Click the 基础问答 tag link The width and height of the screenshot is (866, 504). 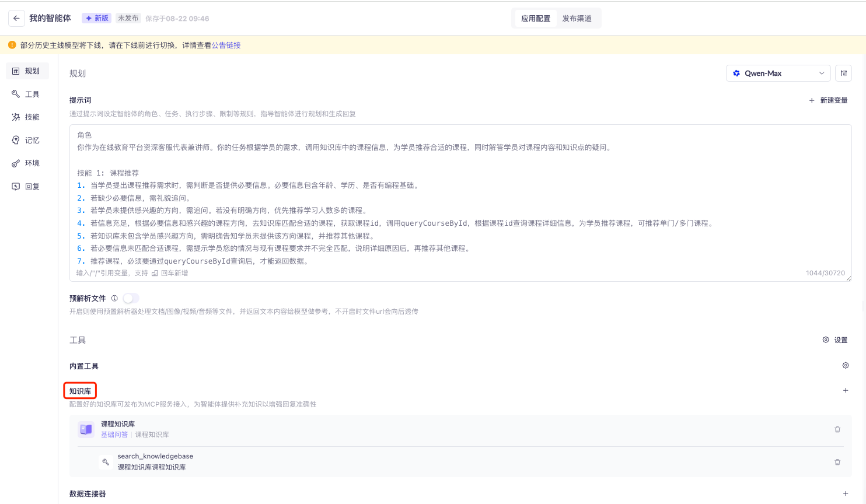coord(114,435)
